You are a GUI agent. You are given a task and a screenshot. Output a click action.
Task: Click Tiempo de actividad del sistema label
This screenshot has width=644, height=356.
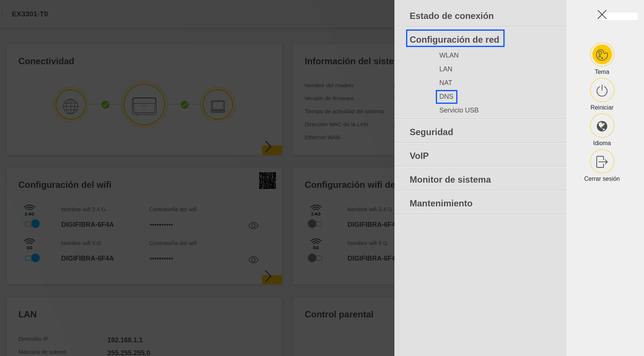click(x=344, y=111)
